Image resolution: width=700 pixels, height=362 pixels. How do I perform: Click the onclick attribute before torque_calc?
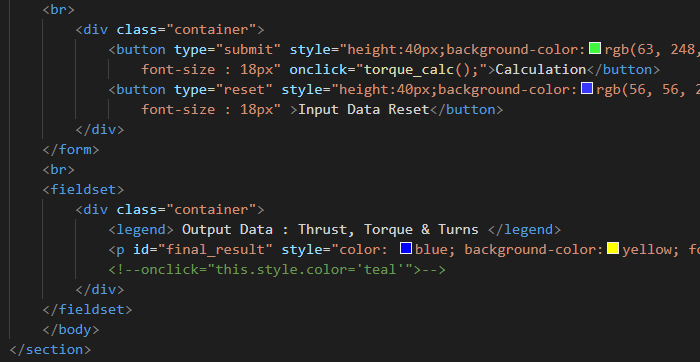[318, 70]
